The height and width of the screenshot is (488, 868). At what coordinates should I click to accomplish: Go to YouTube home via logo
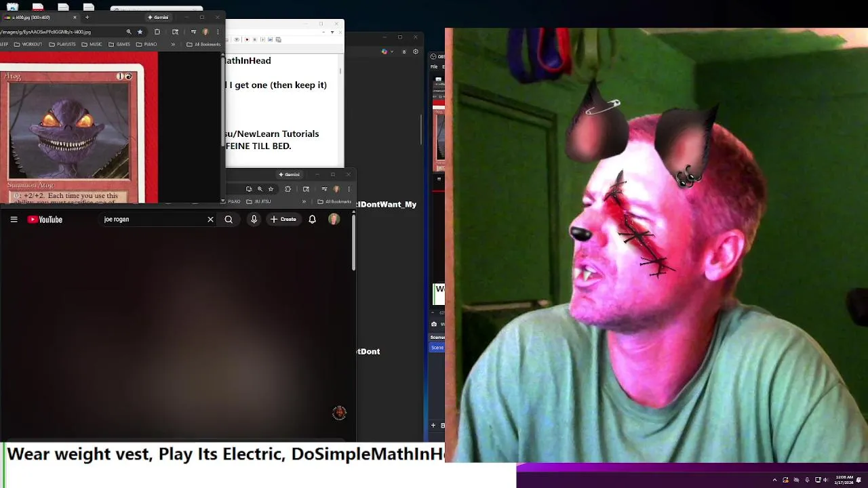coord(45,220)
